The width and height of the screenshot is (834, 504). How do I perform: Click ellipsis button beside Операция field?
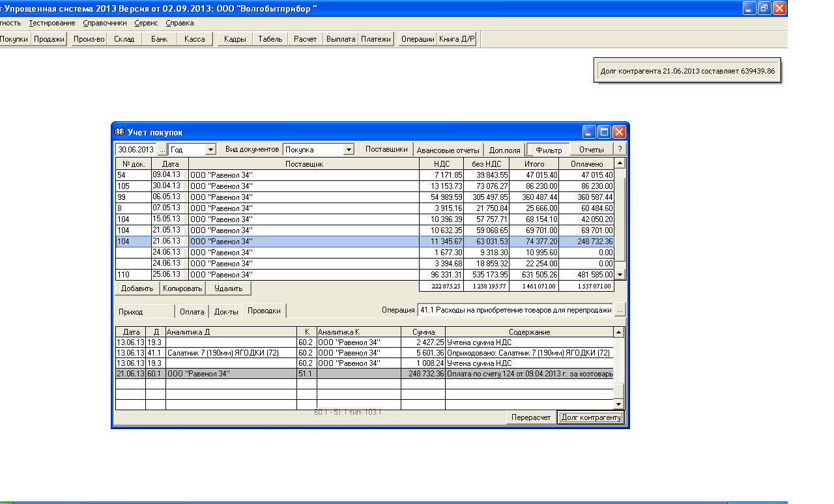point(620,311)
